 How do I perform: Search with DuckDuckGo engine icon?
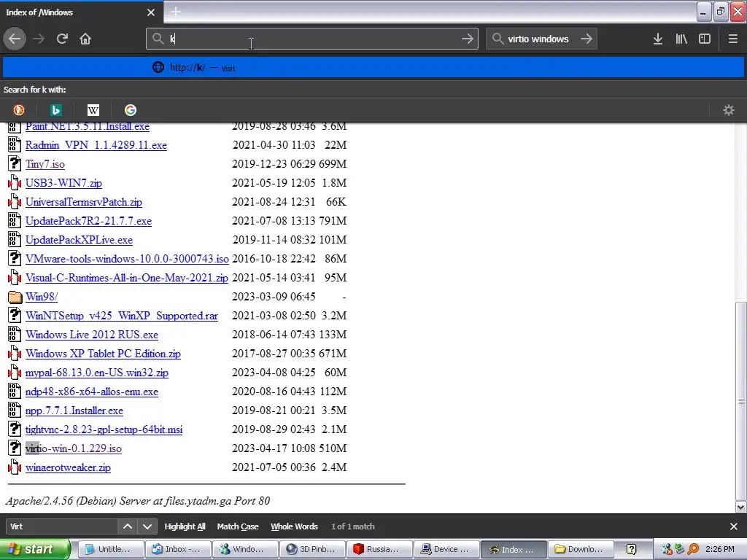click(x=18, y=111)
